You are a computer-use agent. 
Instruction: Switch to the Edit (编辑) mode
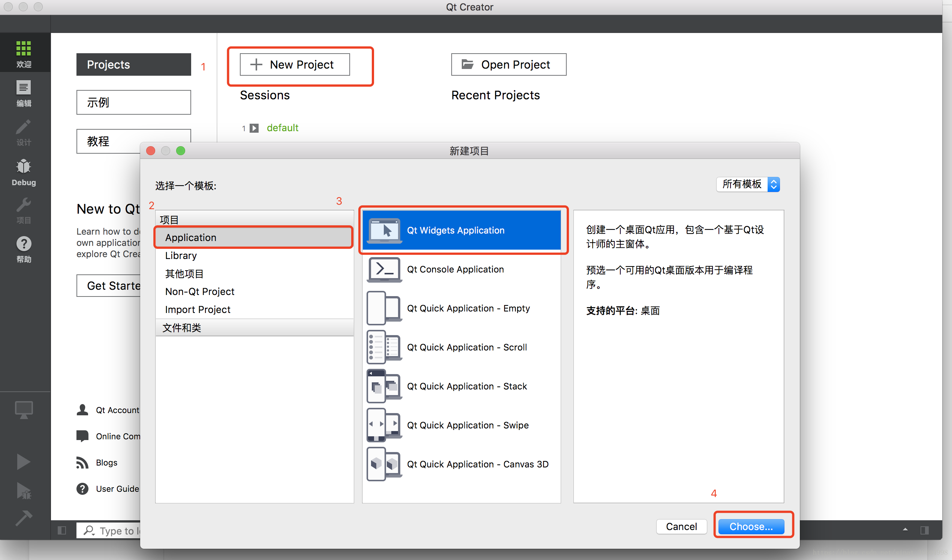(x=23, y=94)
